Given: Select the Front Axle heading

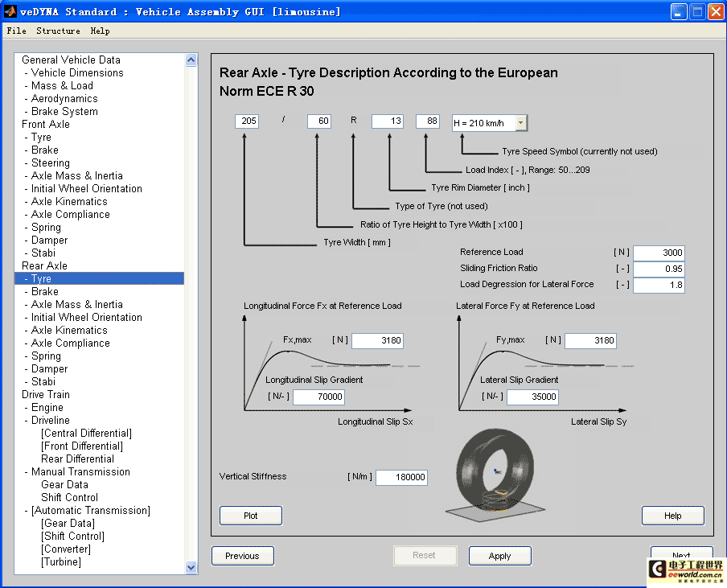Looking at the screenshot, I should pyautogui.click(x=45, y=125).
